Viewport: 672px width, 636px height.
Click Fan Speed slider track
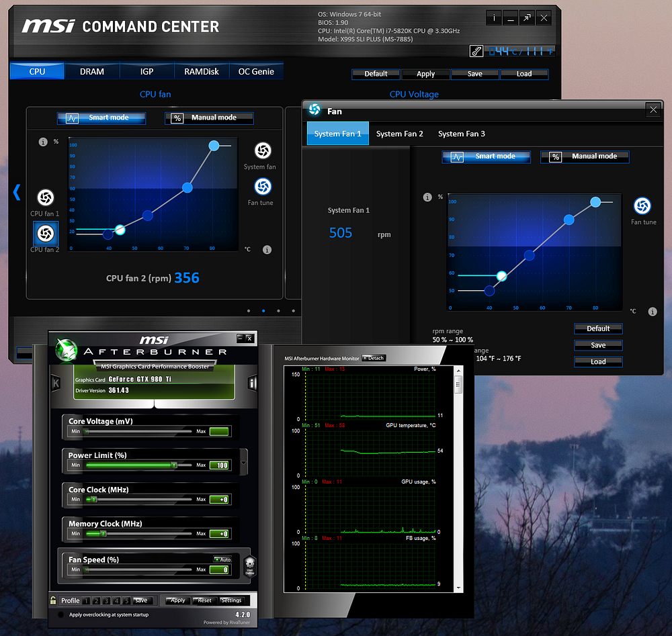(138, 570)
